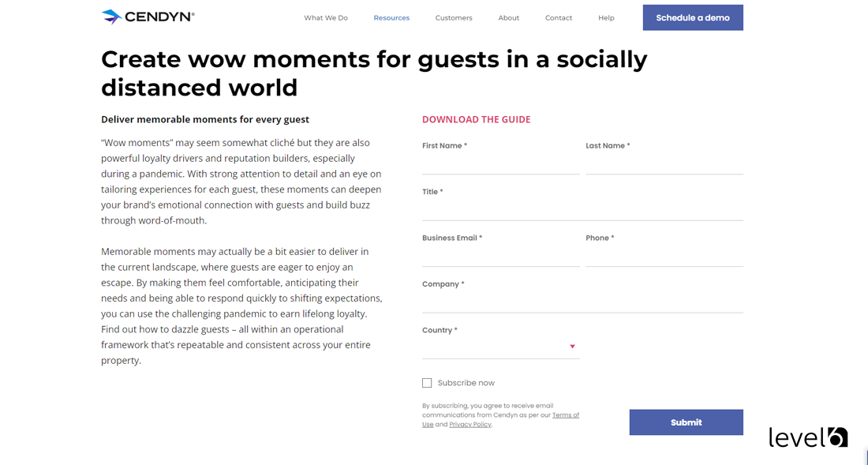Click the Phone input field

[664, 255]
